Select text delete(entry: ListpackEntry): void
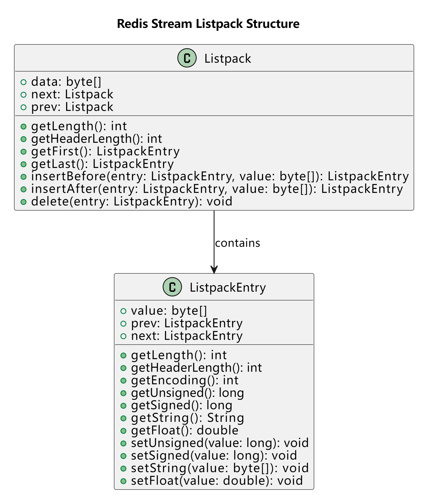Image resolution: width=429 pixels, height=504 pixels. tap(132, 202)
